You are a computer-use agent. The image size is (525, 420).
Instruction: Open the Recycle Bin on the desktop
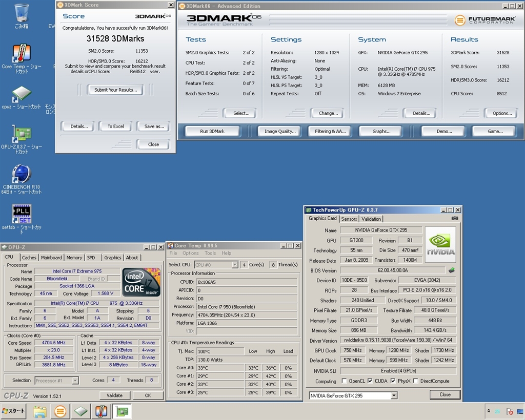click(22, 13)
